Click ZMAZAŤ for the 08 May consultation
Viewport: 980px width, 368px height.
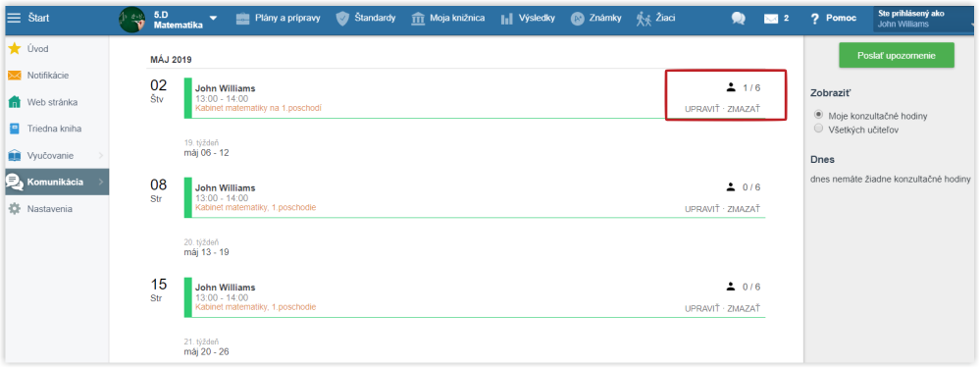744,209
